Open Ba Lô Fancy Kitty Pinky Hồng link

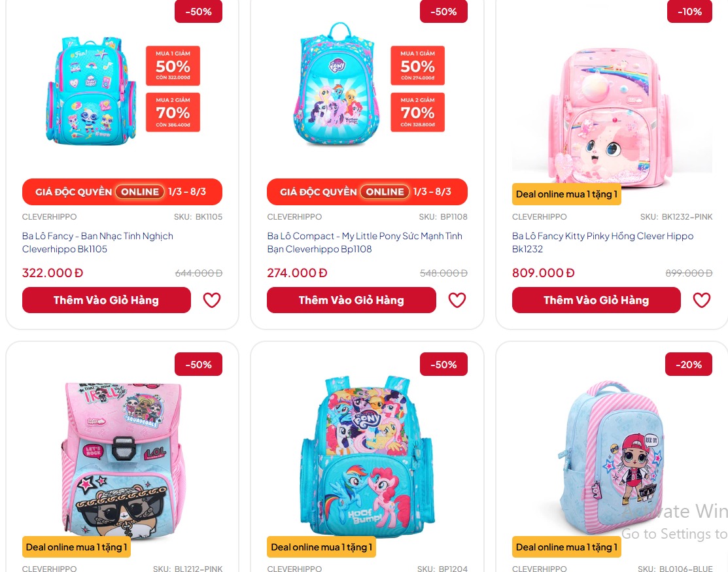tap(602, 242)
